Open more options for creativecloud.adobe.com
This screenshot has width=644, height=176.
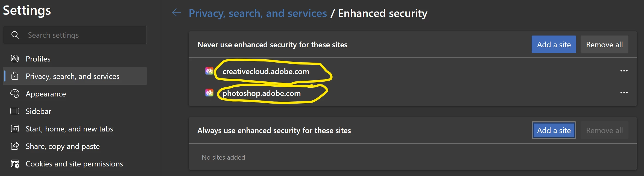pos(624,71)
